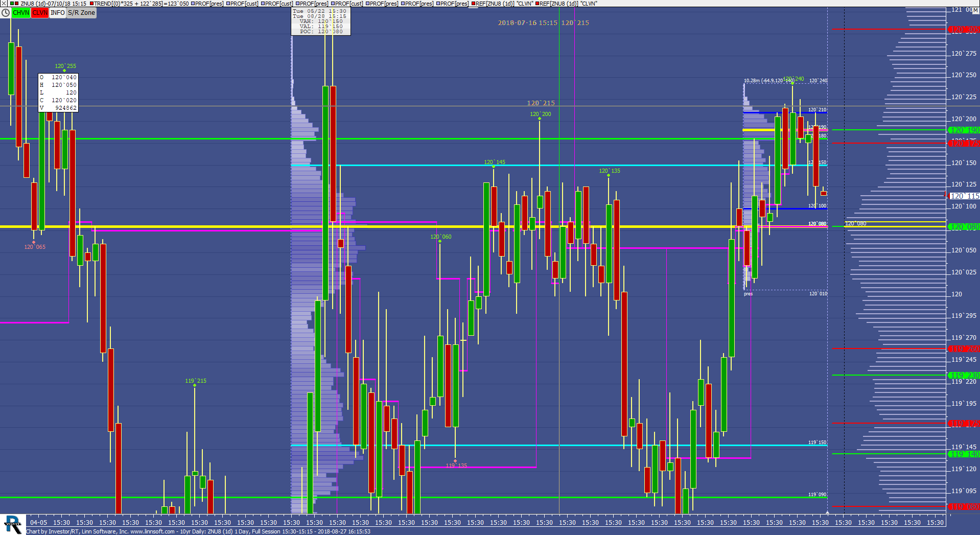Click the 120`145 swing high label

point(495,162)
